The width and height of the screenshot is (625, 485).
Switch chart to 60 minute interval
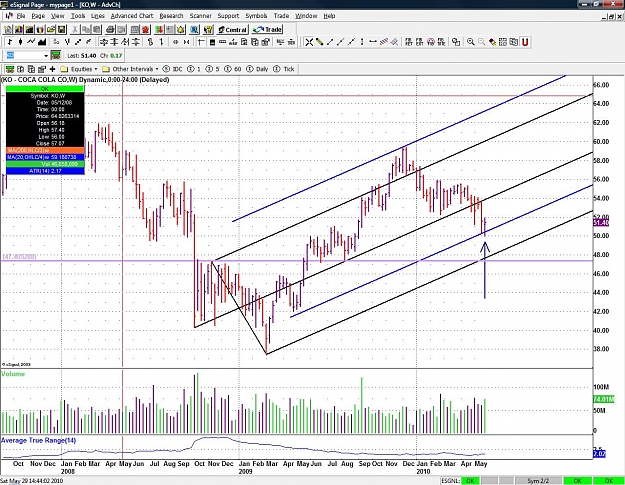(x=233, y=69)
